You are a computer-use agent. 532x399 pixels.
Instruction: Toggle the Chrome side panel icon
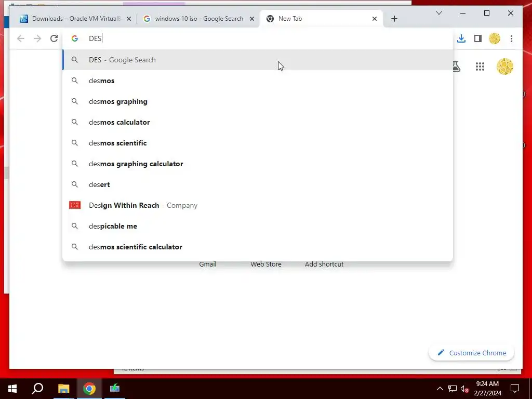coord(478,38)
